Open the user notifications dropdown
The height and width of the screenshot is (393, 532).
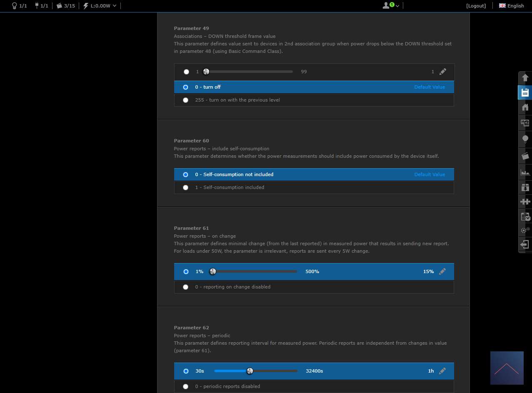391,6
